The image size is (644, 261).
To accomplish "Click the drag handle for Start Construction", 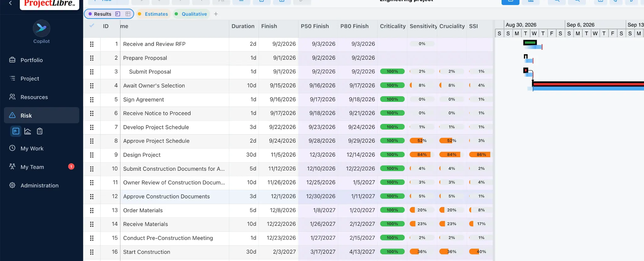I will 92,252.
